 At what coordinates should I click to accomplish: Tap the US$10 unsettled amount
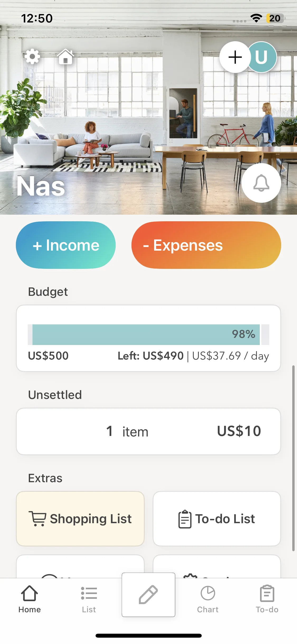tap(239, 431)
